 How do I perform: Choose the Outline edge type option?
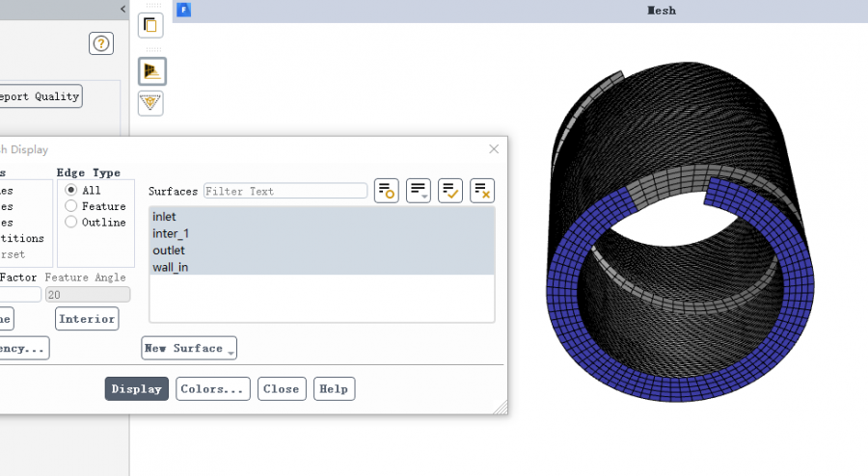(x=71, y=223)
